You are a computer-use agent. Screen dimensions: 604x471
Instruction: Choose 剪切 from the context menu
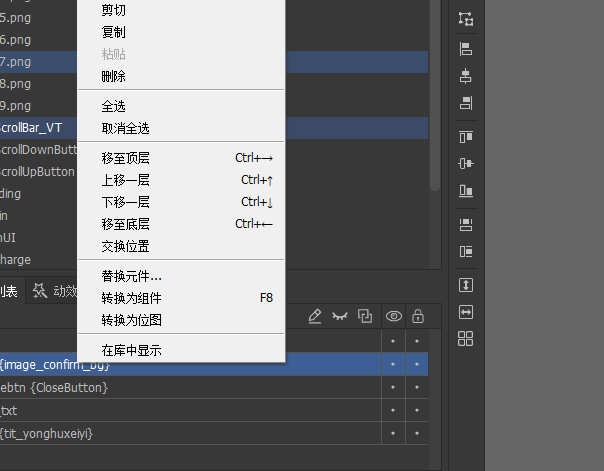pyautogui.click(x=181, y=10)
